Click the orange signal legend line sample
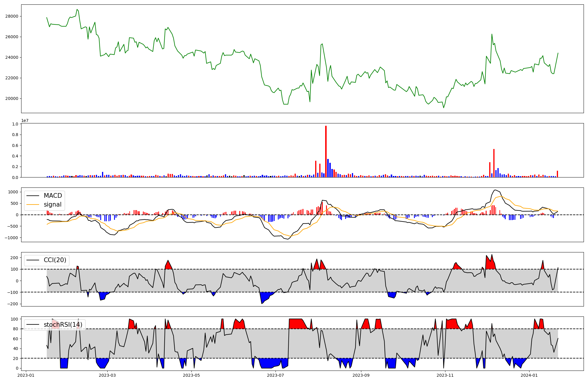 click(x=33, y=205)
